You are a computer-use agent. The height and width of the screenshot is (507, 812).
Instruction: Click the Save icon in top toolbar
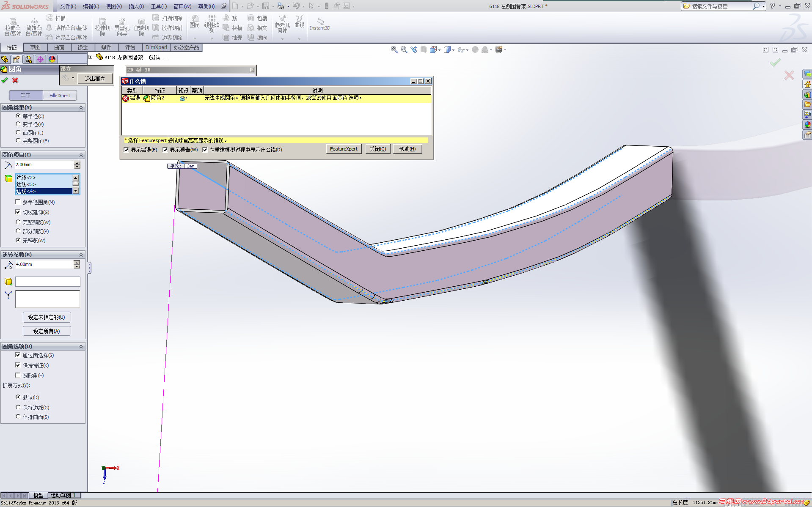266,6
